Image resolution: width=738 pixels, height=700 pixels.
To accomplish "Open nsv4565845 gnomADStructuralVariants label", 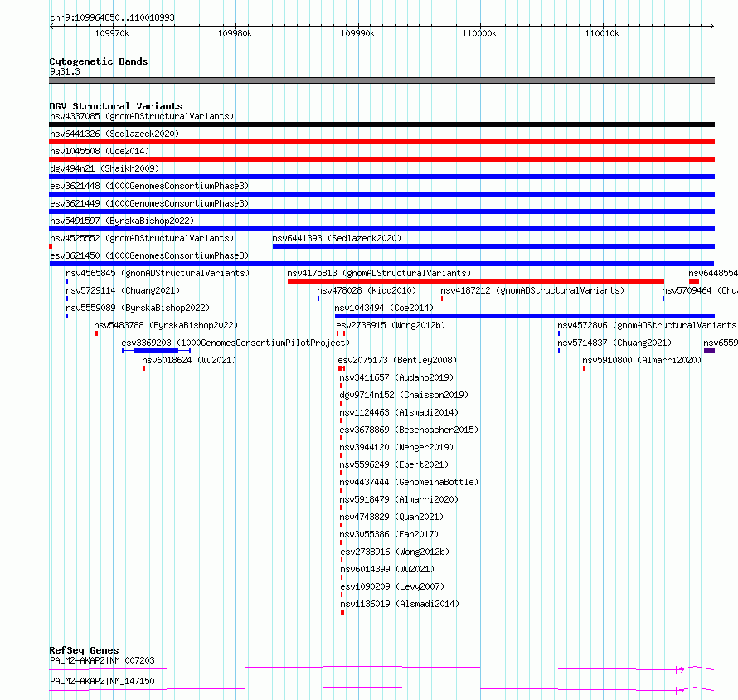I will tap(158, 273).
